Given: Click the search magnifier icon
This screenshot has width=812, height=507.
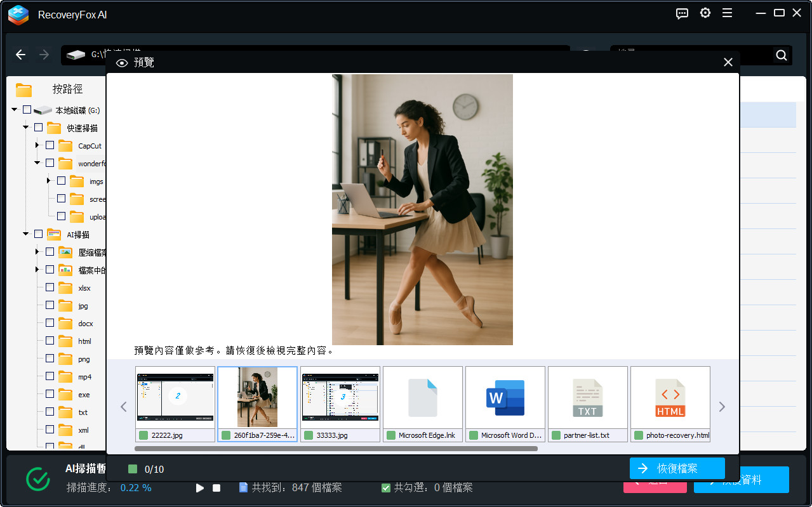Looking at the screenshot, I should point(782,55).
